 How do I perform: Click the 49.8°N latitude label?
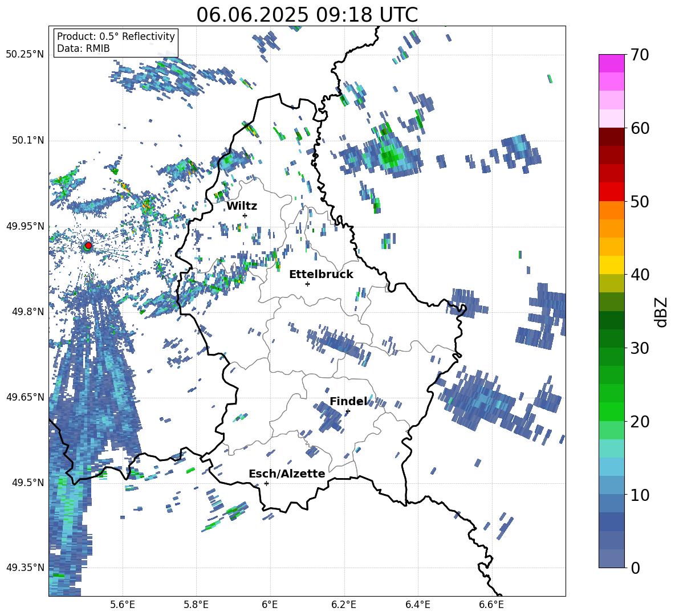[28, 312]
